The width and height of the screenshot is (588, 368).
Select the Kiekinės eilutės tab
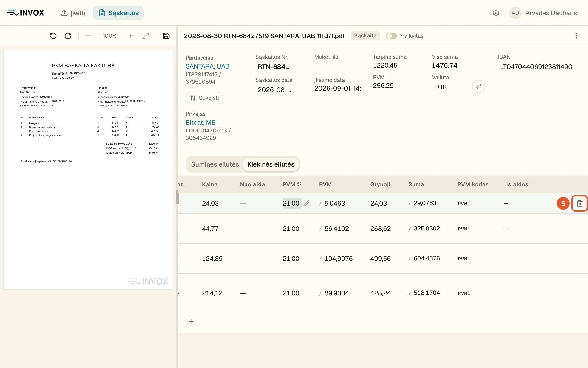coord(271,164)
